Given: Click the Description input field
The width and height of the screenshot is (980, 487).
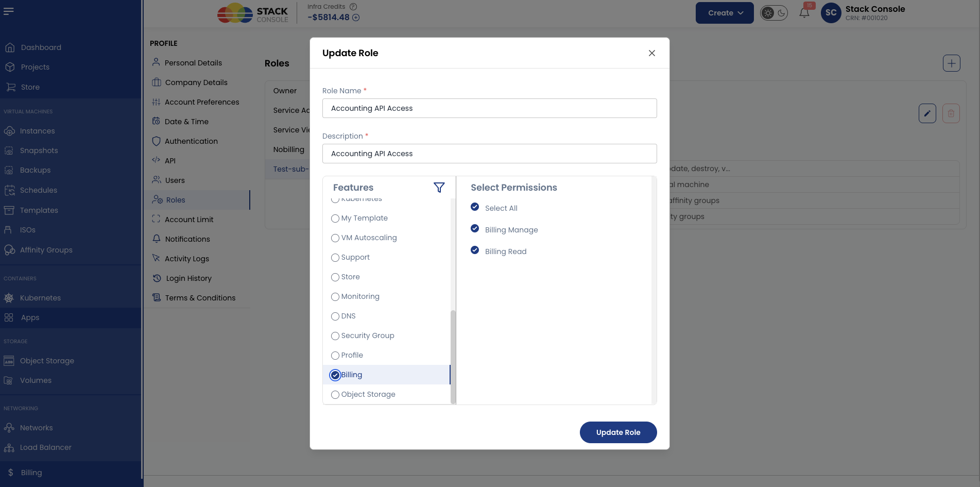Looking at the screenshot, I should tap(489, 154).
